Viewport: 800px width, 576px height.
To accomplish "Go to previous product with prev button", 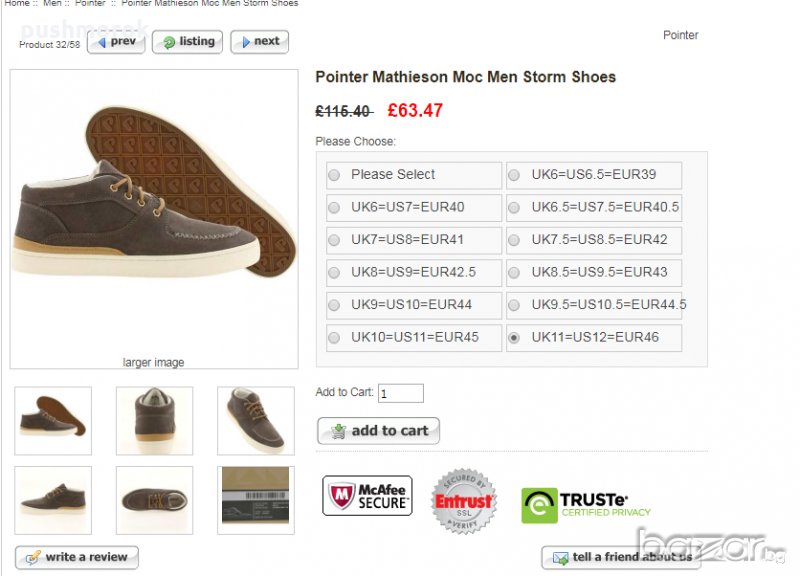I will click(x=116, y=42).
